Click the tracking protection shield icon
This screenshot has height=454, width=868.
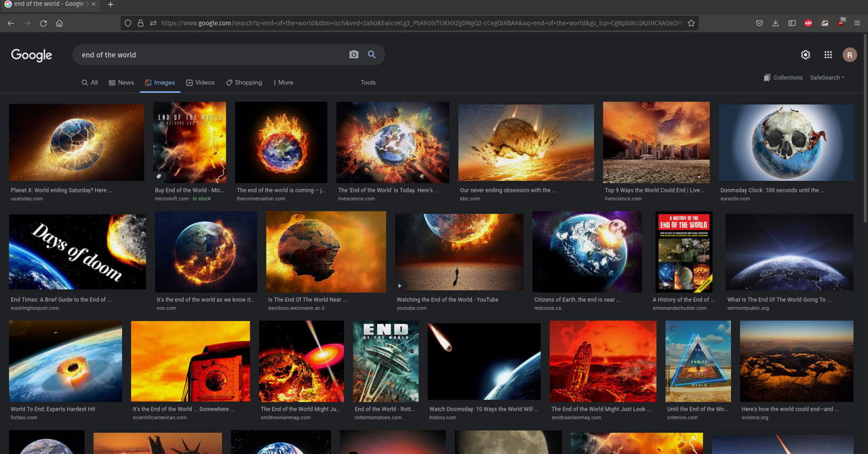[x=127, y=23]
